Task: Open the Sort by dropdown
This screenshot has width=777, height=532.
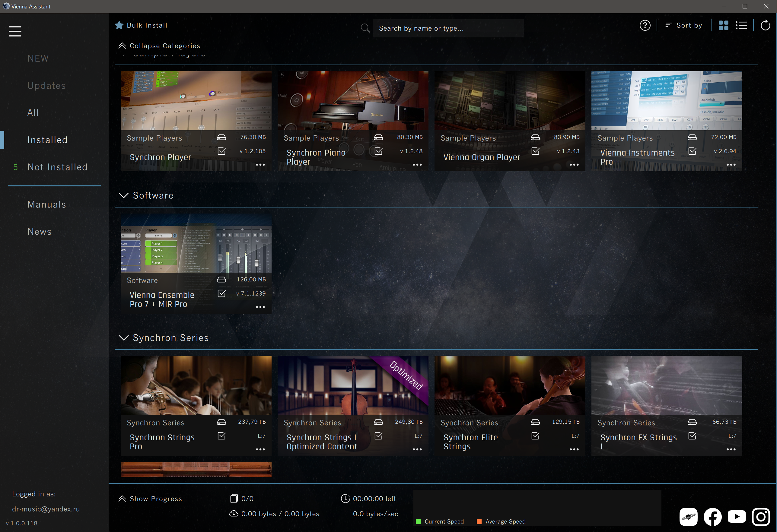Action: click(x=684, y=25)
